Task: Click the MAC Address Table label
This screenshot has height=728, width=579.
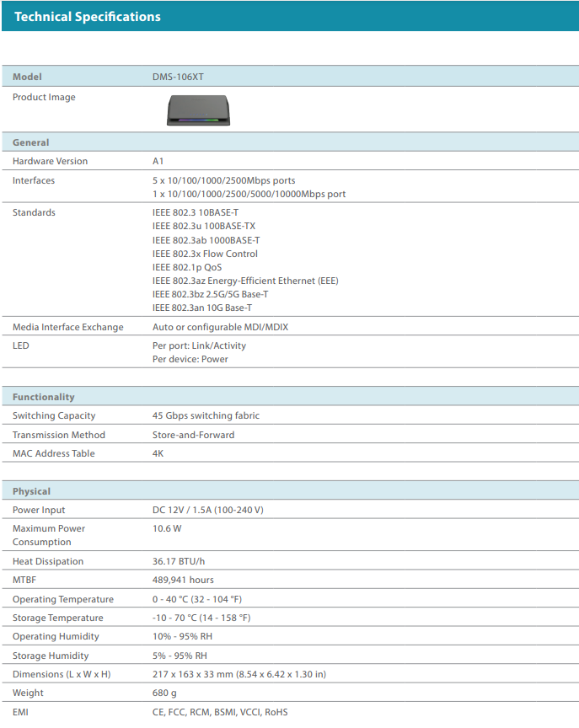Action: click(54, 453)
